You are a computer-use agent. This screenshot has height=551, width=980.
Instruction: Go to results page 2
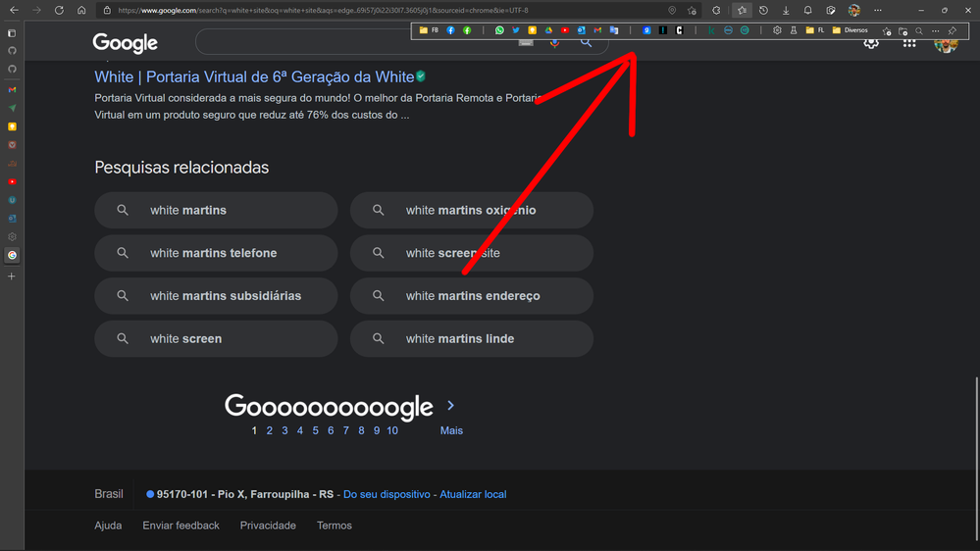click(x=270, y=430)
